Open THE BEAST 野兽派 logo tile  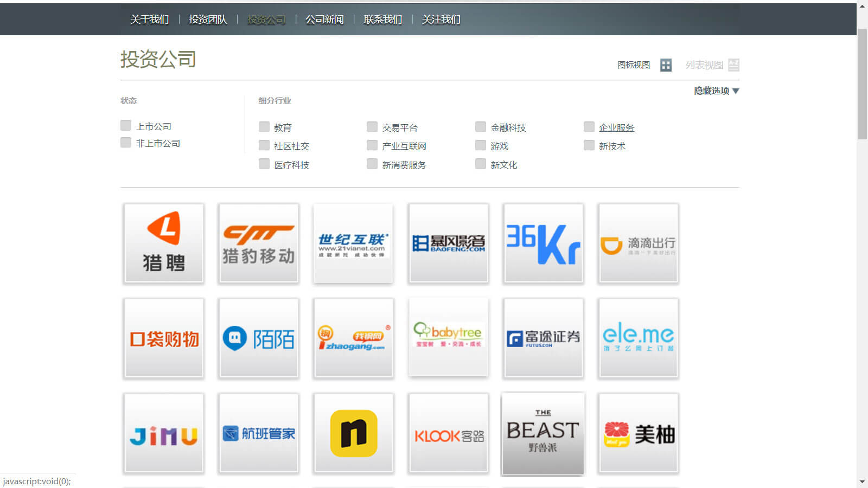pyautogui.click(x=544, y=434)
